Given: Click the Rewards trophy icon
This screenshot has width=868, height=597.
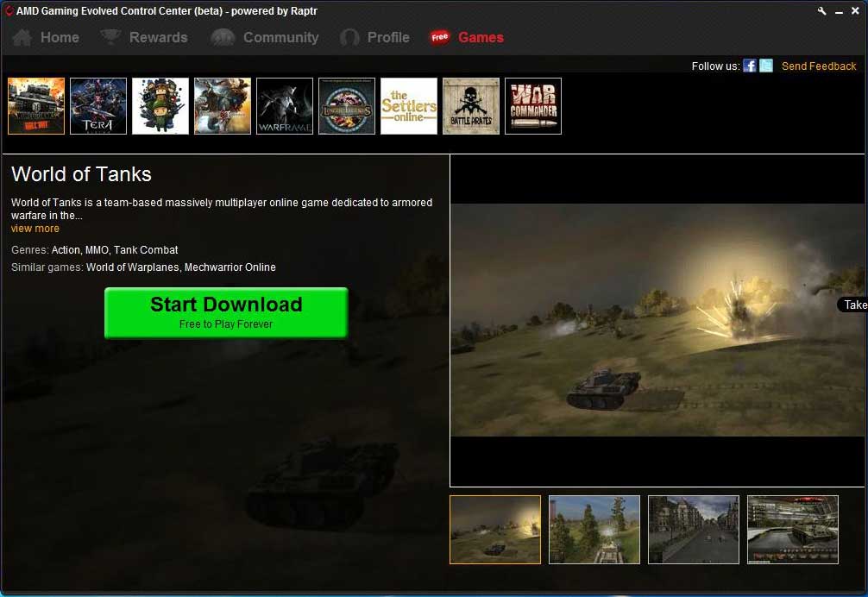Looking at the screenshot, I should tap(110, 37).
